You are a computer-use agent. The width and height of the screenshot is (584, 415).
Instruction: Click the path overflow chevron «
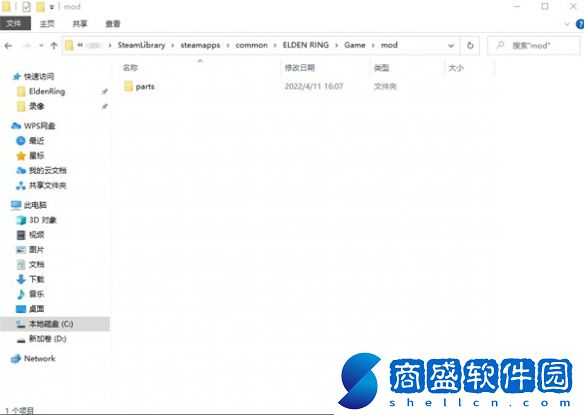[80, 45]
